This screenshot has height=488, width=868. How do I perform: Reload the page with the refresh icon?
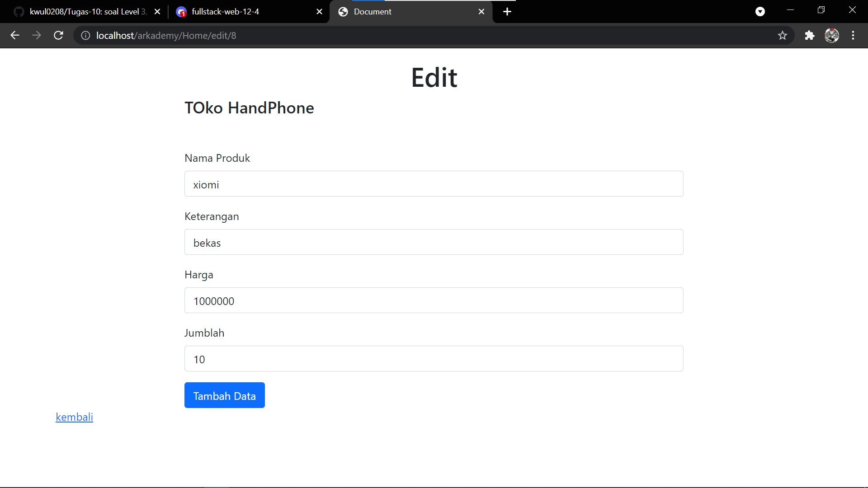coord(58,35)
